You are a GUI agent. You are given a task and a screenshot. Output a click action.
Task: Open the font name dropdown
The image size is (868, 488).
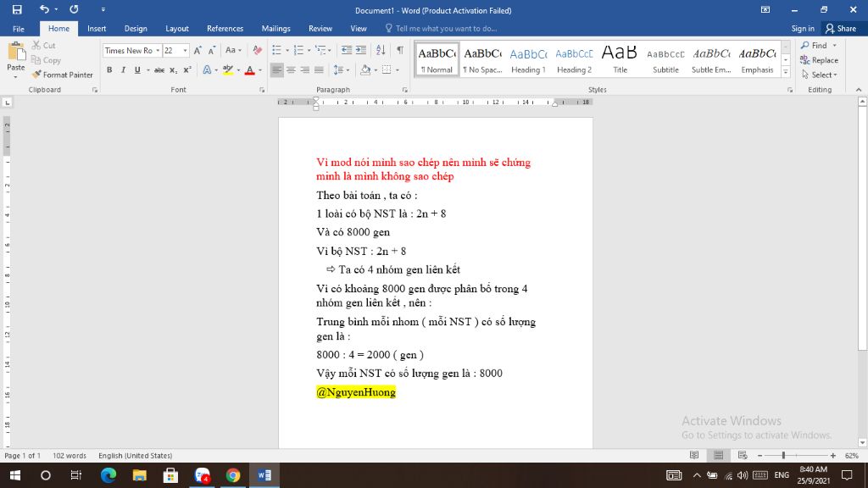click(158, 50)
